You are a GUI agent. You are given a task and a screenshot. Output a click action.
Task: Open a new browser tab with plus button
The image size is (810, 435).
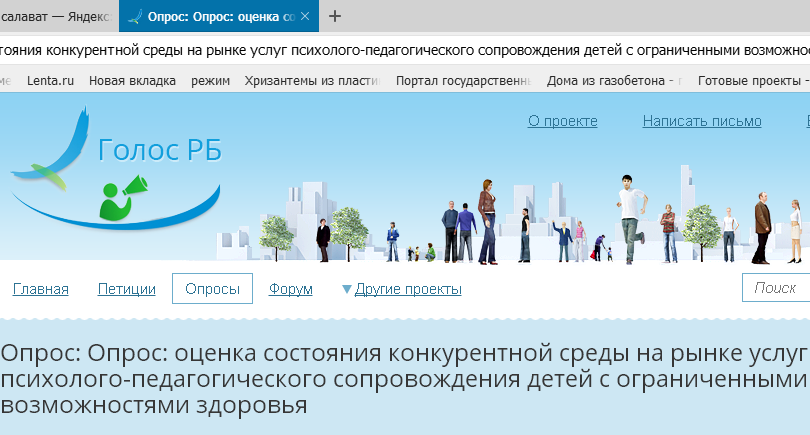pyautogui.click(x=335, y=16)
